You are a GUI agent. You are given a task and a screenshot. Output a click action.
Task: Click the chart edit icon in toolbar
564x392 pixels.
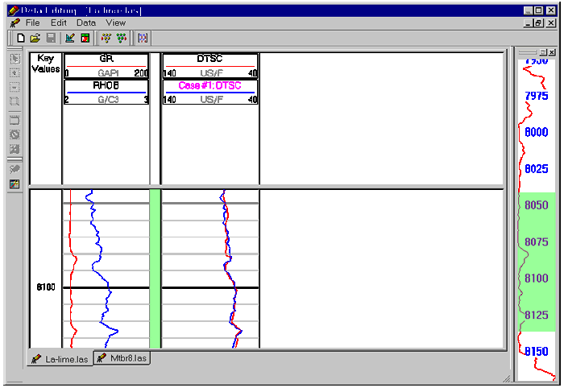[70, 38]
